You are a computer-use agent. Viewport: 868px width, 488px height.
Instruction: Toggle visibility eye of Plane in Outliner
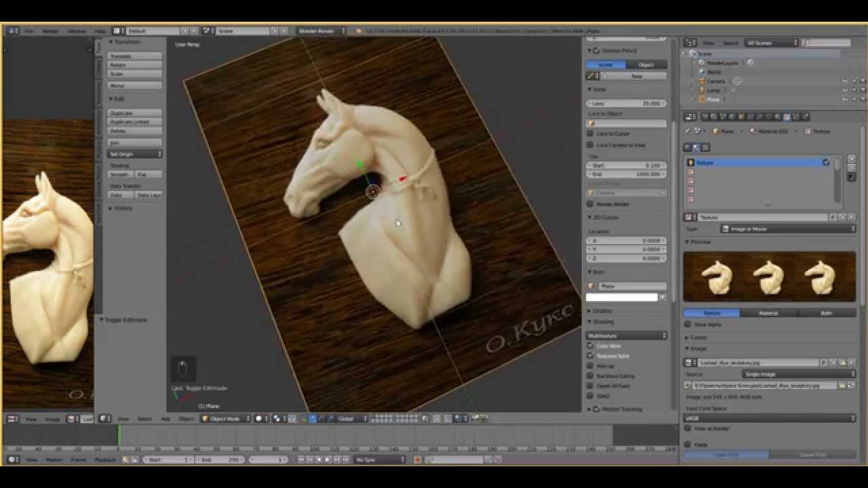(845, 100)
